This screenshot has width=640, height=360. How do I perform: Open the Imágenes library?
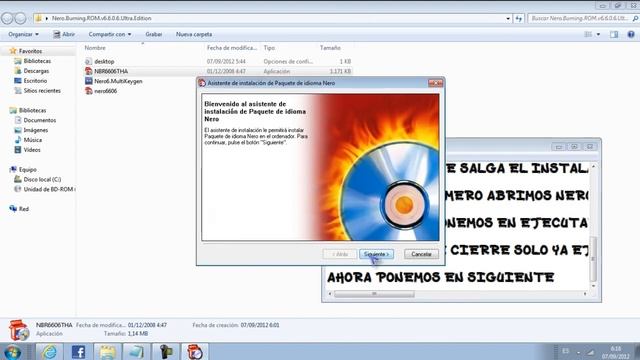pos(36,130)
